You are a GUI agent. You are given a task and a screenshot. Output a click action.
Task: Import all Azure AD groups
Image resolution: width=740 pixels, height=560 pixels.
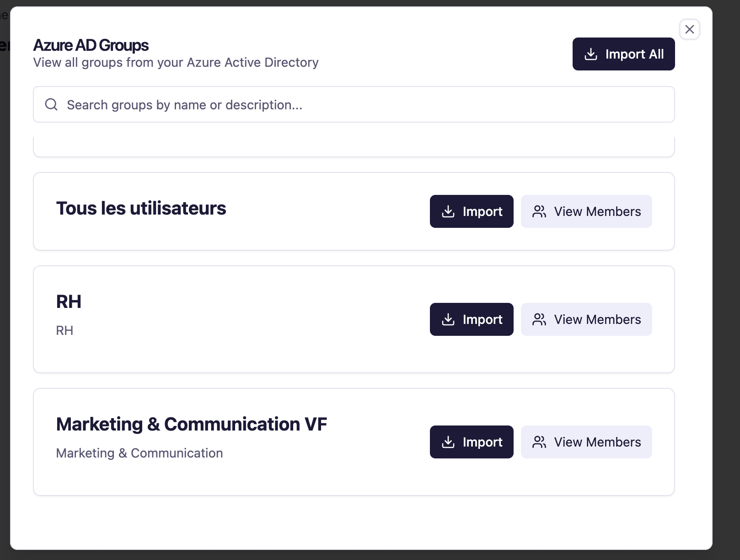[x=623, y=54]
